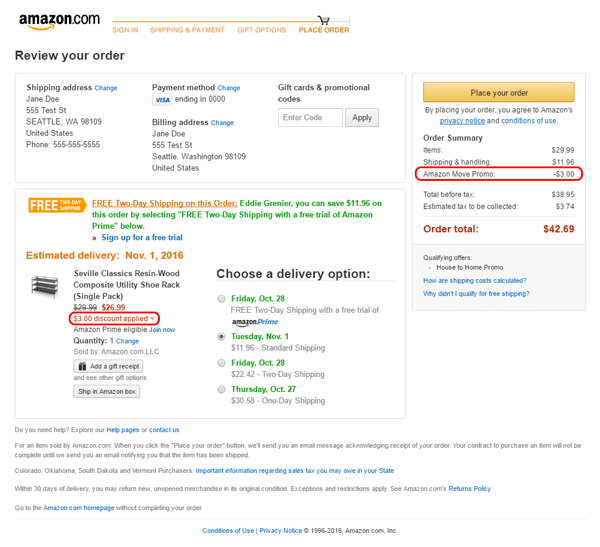This screenshot has width=600, height=547.
Task: Select Friday, Oct. 28 free Prime trial delivery
Action: (x=221, y=299)
